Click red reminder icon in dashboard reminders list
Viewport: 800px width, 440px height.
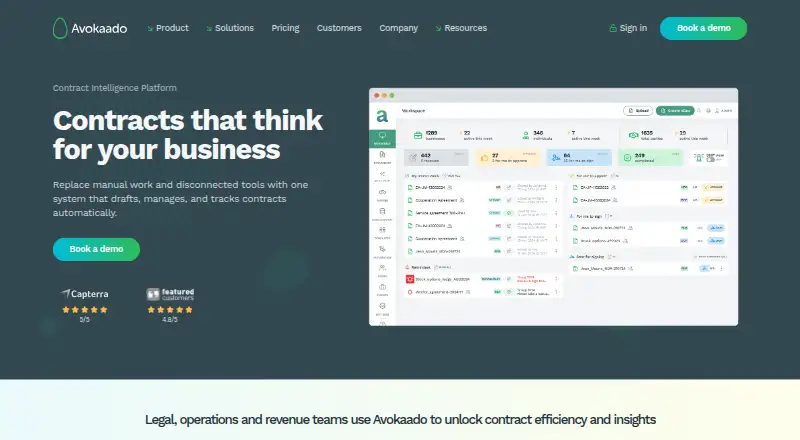click(x=410, y=279)
